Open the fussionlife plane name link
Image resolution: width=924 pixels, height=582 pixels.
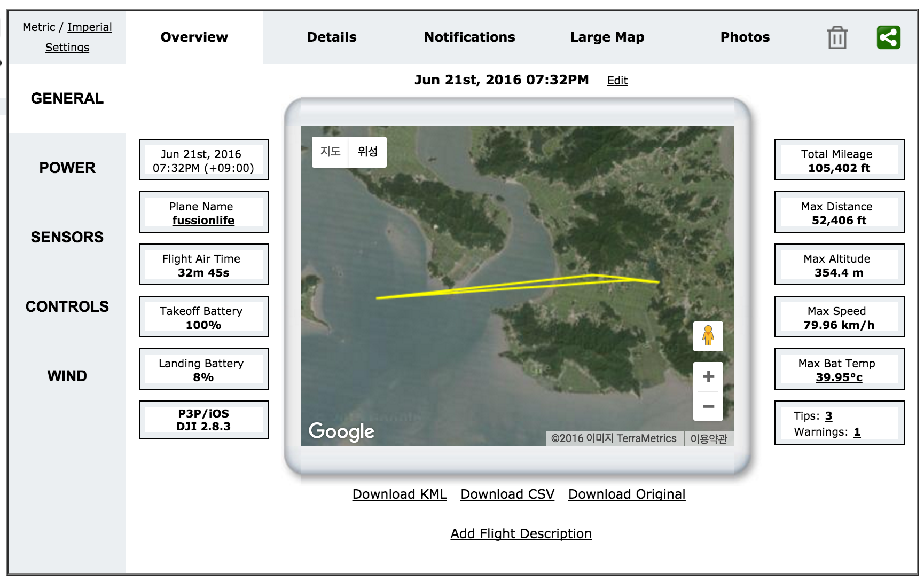(x=203, y=221)
